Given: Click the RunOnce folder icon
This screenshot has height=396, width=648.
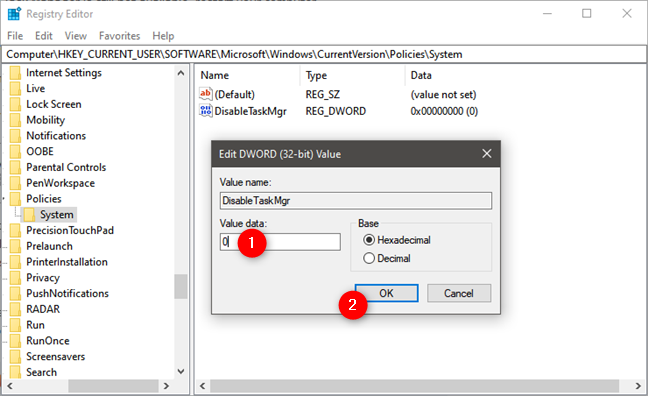Looking at the screenshot, I should tap(15, 341).
